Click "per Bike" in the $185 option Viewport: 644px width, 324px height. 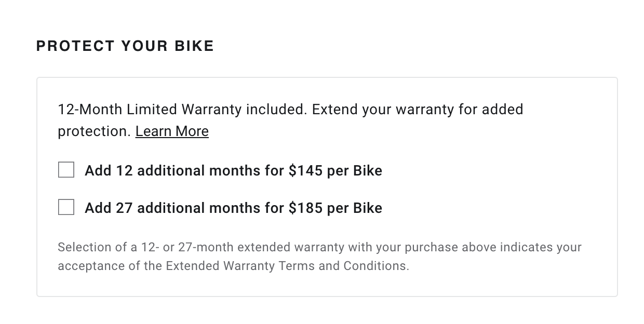point(355,208)
